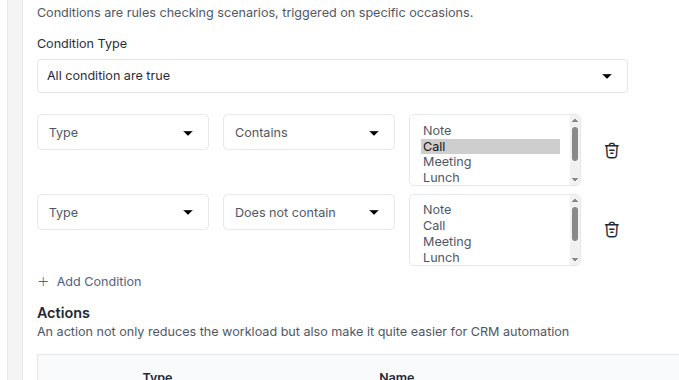Image resolution: width=679 pixels, height=380 pixels.
Task: Click the first list's scroll down arrow
Action: (x=575, y=180)
